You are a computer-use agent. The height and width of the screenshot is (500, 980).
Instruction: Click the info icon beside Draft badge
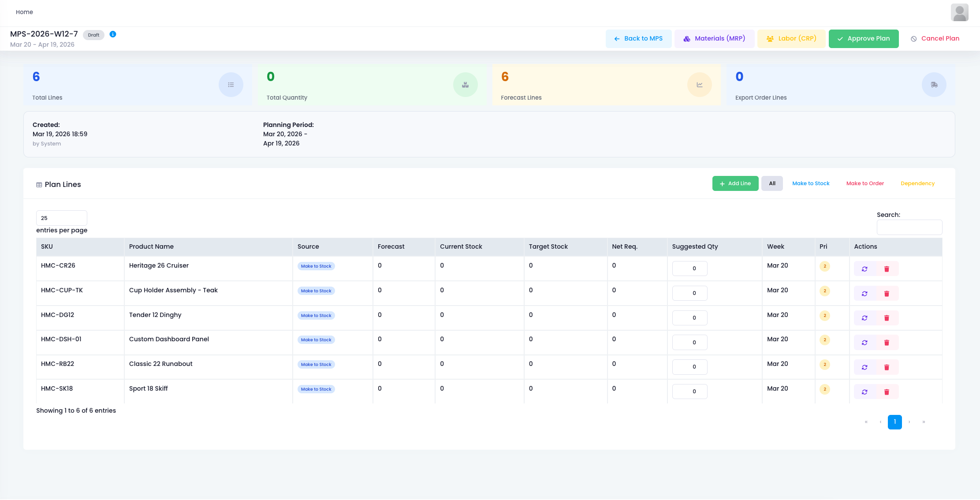(x=113, y=34)
